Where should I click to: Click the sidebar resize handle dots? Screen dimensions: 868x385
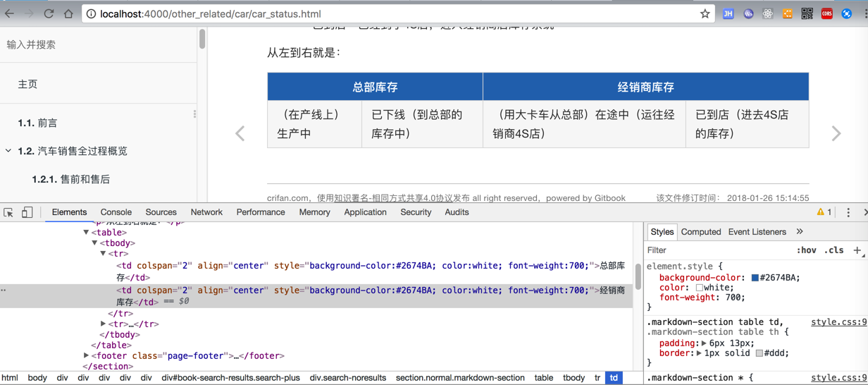[194, 114]
